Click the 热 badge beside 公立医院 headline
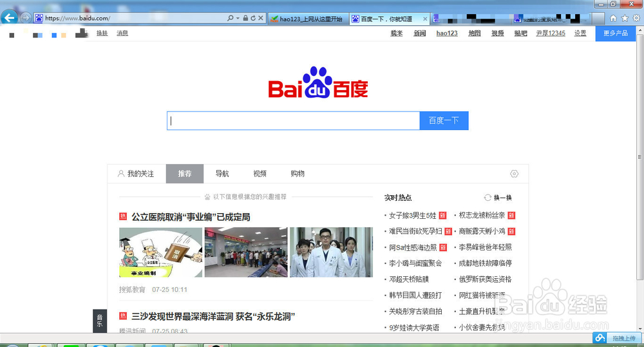The height and width of the screenshot is (347, 644). pos(123,216)
